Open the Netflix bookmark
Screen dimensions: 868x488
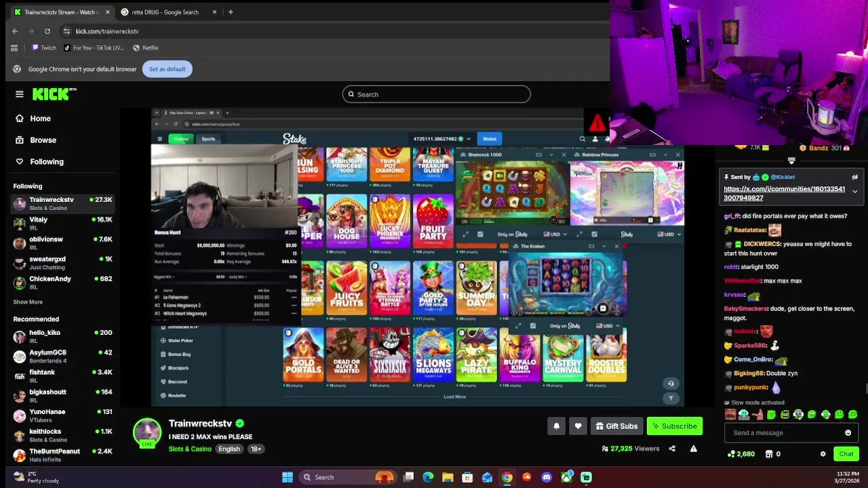(146, 48)
